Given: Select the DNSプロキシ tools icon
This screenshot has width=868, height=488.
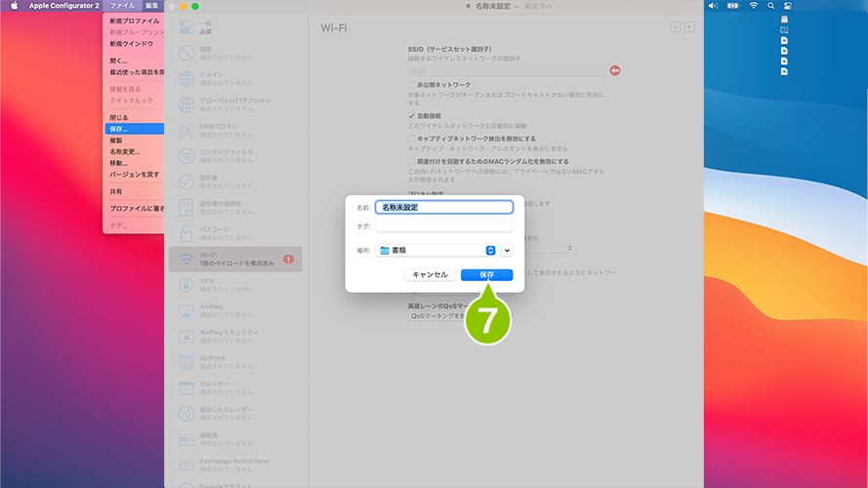Looking at the screenshot, I should [186, 130].
